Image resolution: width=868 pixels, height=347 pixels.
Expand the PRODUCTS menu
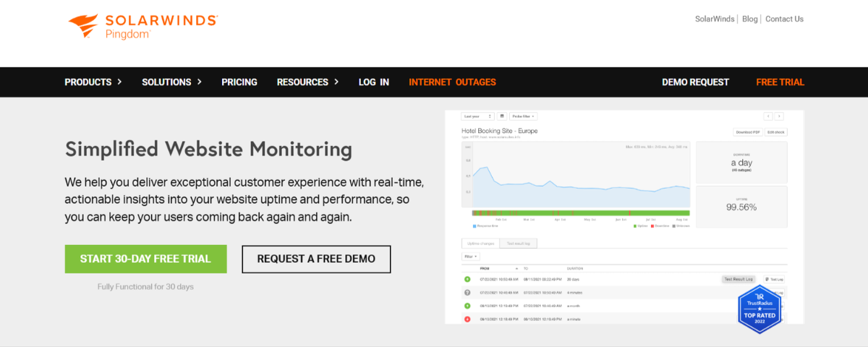[x=93, y=82]
